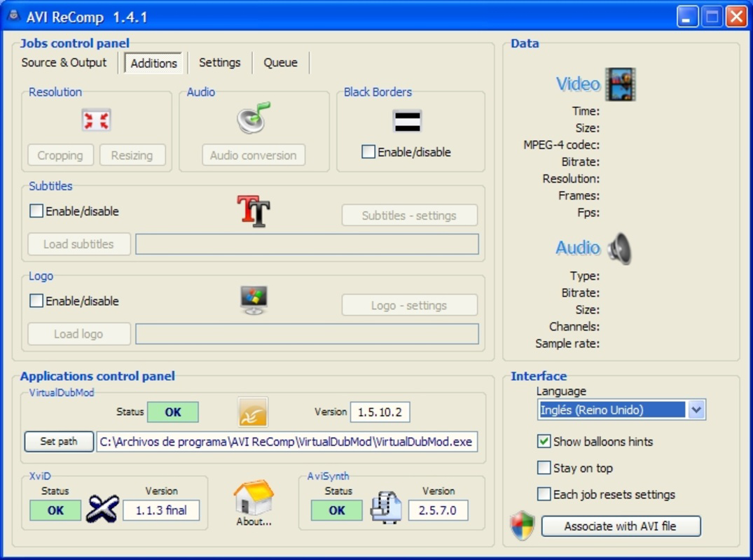Click the Cropping button
753x560 pixels.
pyautogui.click(x=60, y=155)
